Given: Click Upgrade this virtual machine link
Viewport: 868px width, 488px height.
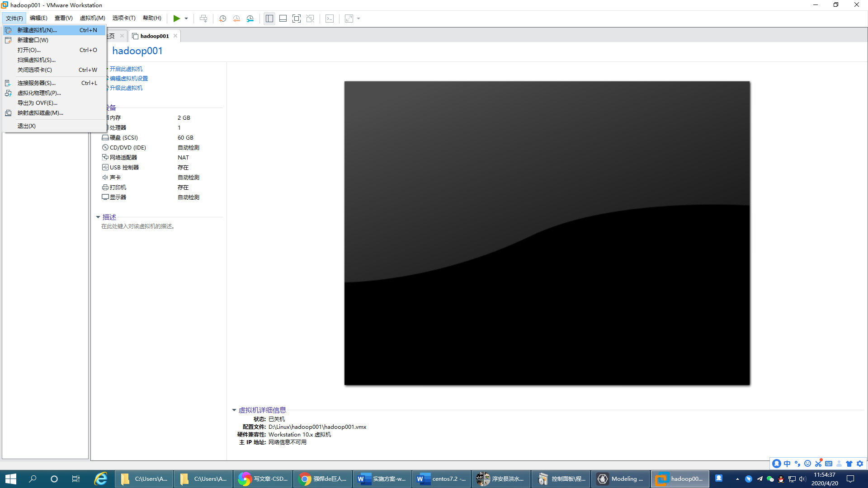Looking at the screenshot, I should click(x=126, y=88).
